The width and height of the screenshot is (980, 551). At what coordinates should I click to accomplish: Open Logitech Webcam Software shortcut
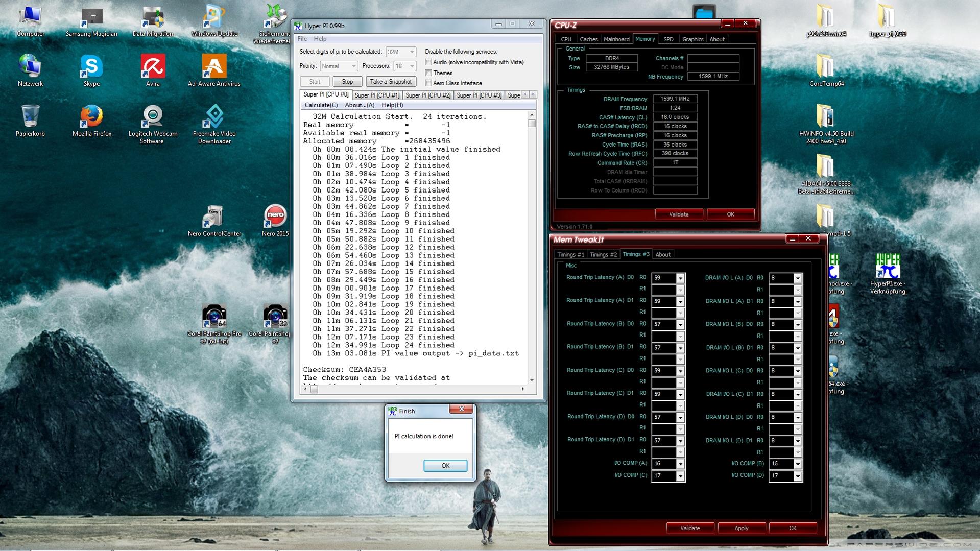click(x=153, y=124)
